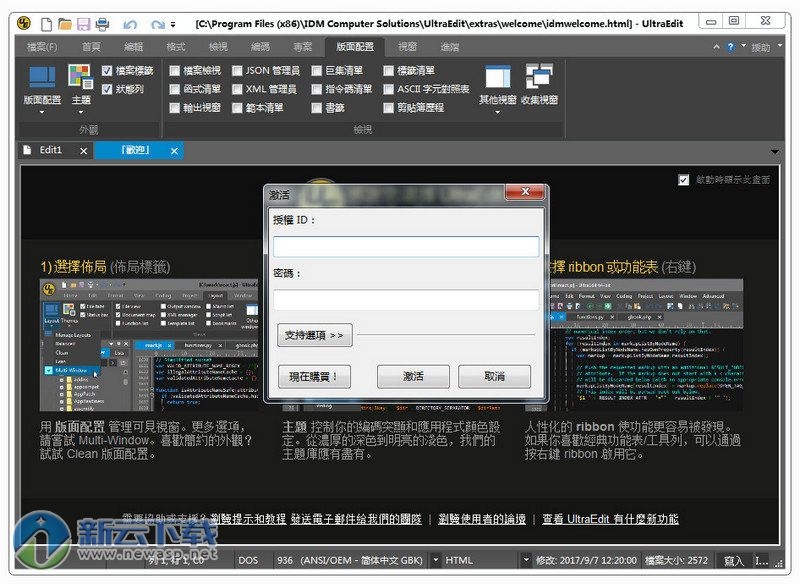Uncheck the 啟動時顯示此畫面 checkbox
The width and height of the screenshot is (800, 584).
pos(684,180)
